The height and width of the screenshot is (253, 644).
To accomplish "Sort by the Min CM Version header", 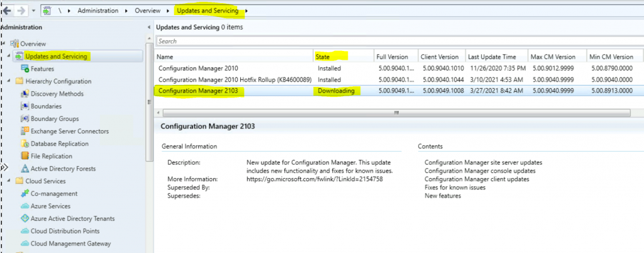I will pyautogui.click(x=615, y=57).
